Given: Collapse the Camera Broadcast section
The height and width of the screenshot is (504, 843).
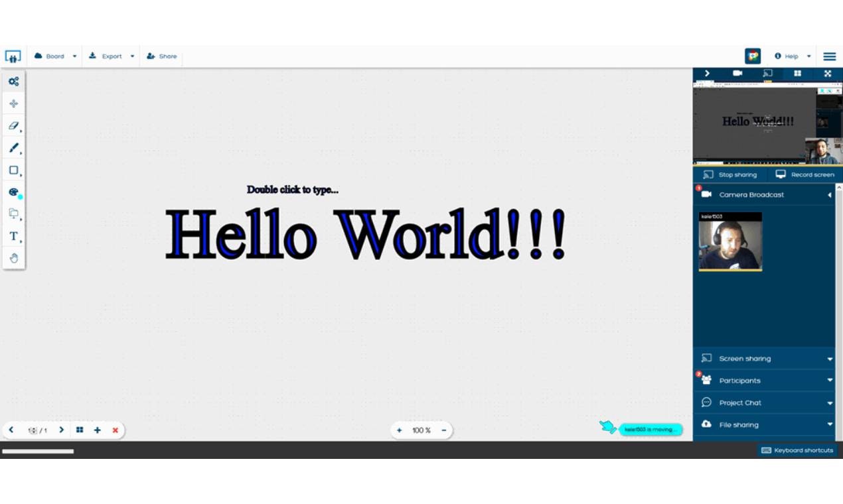Looking at the screenshot, I should pos(829,194).
